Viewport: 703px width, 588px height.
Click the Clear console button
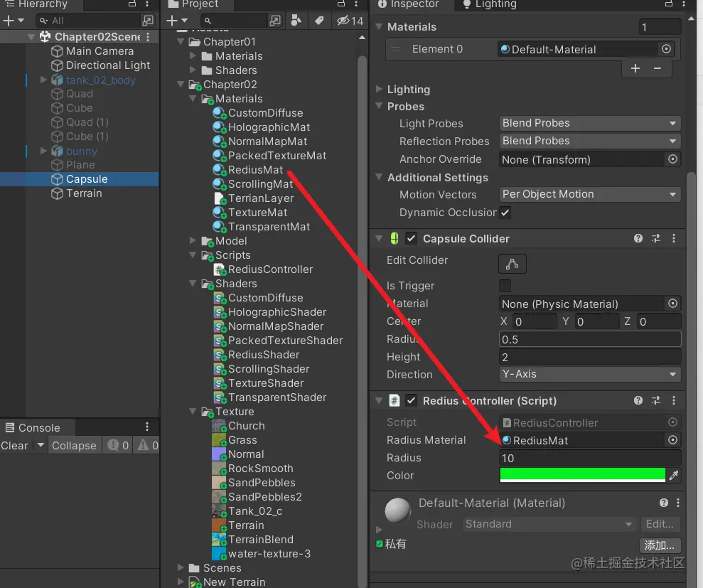tap(15, 445)
